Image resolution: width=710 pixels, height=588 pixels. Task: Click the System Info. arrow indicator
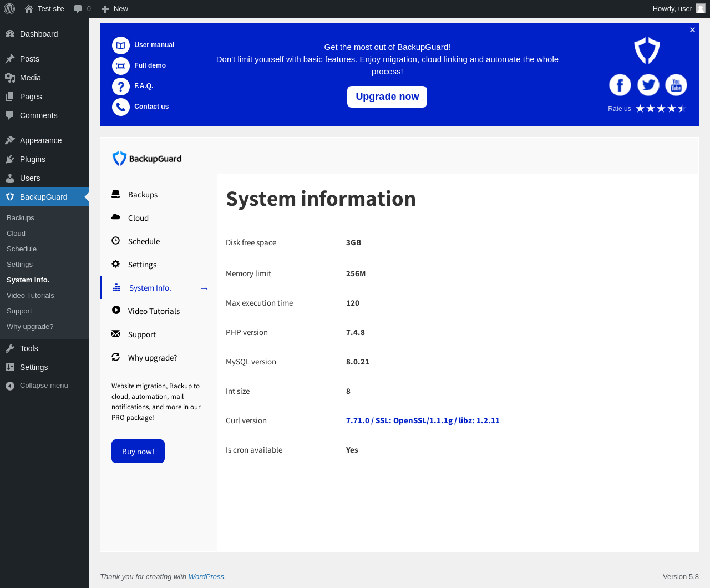[x=204, y=288]
